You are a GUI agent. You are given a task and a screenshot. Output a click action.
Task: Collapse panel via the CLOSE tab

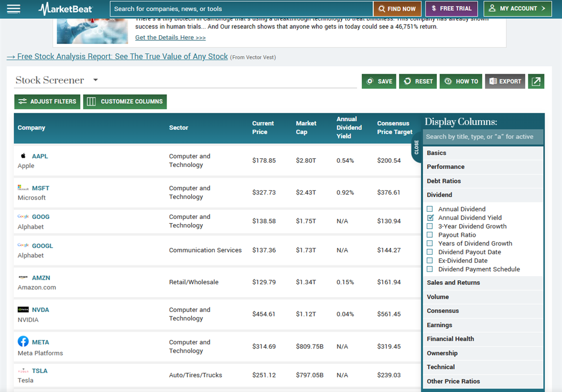pos(417,148)
